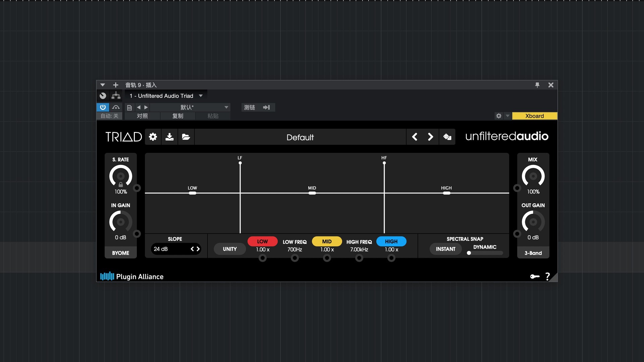Viewport: 644px width, 362px height.
Task: Expand window menu triangle top-left
Action: 103,85
